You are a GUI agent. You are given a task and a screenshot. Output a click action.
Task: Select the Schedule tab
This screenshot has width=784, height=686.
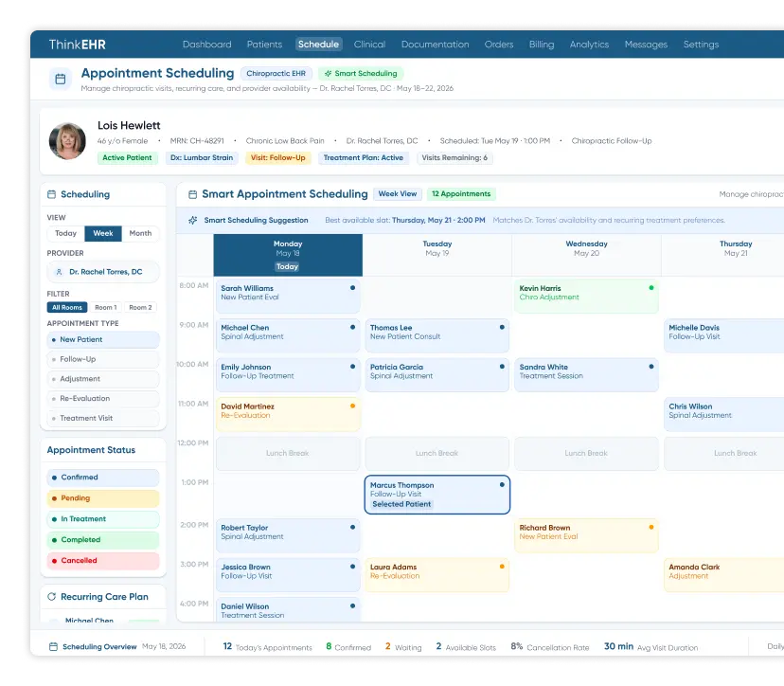[318, 44]
